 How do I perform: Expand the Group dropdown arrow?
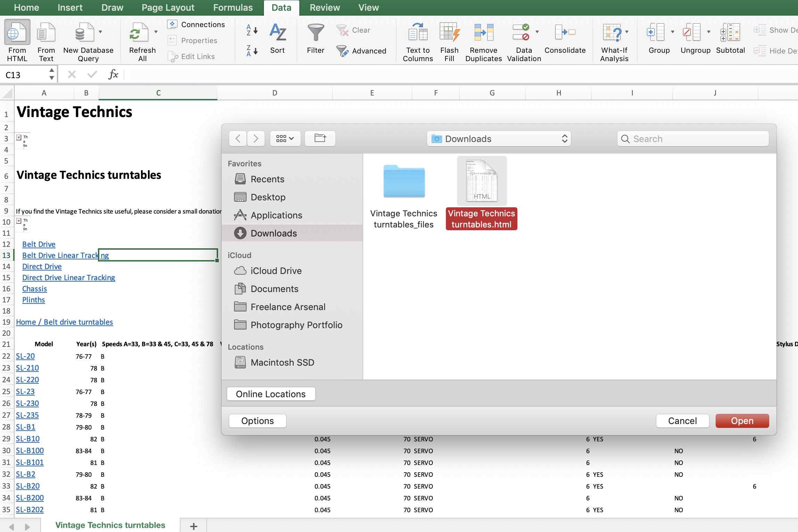[x=673, y=32]
